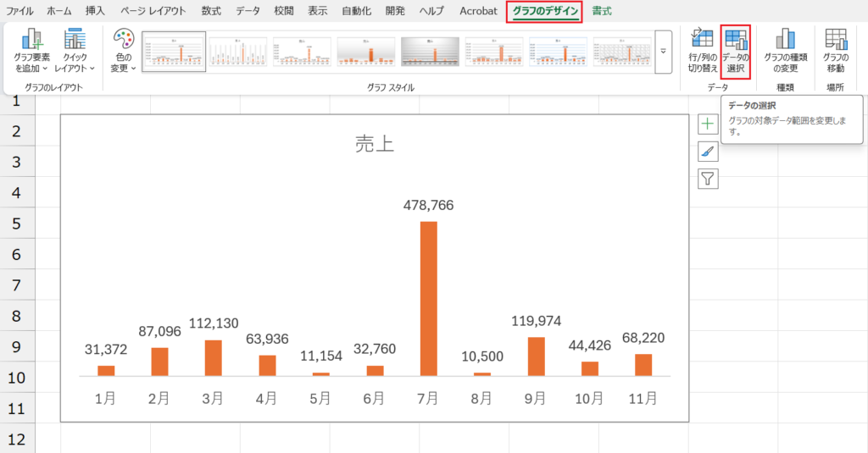Viewport: 868px width, 453px height.
Task: Open the ファイル menu tab
Action: click(x=20, y=11)
